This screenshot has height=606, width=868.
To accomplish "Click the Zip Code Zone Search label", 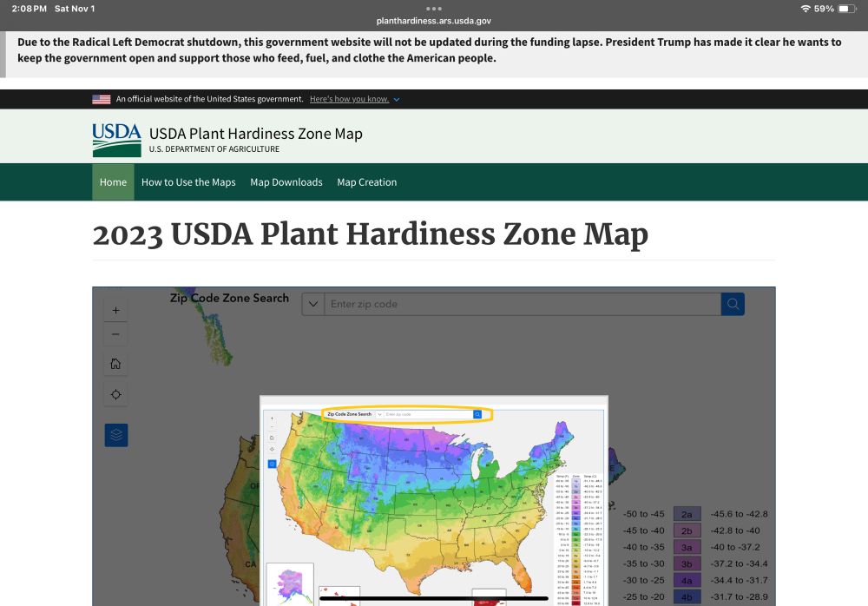I will click(x=229, y=298).
